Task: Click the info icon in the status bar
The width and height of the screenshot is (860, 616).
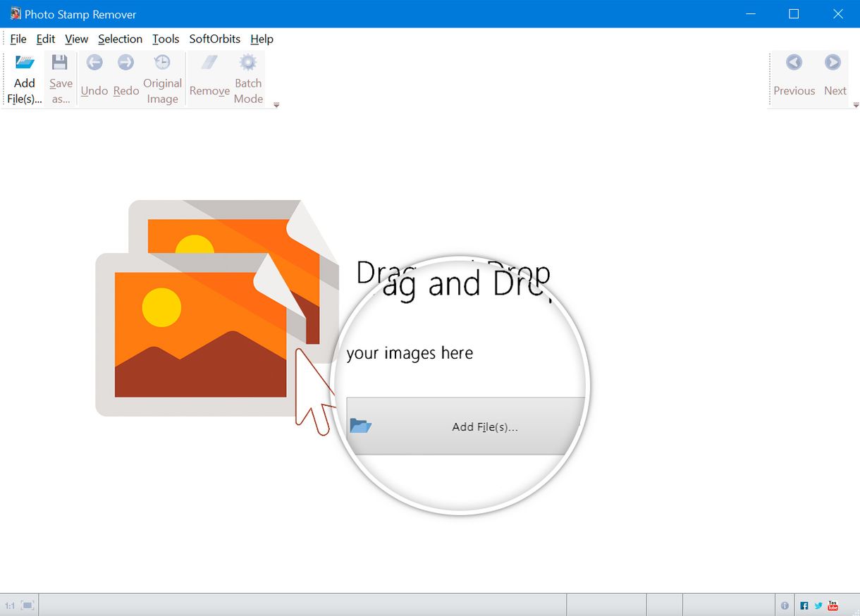Action: tap(785, 605)
